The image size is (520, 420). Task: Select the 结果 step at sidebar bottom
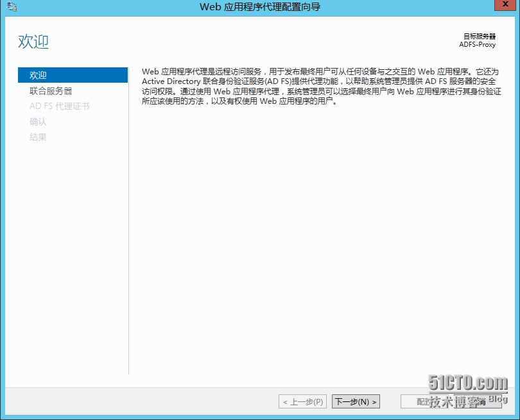(x=37, y=137)
